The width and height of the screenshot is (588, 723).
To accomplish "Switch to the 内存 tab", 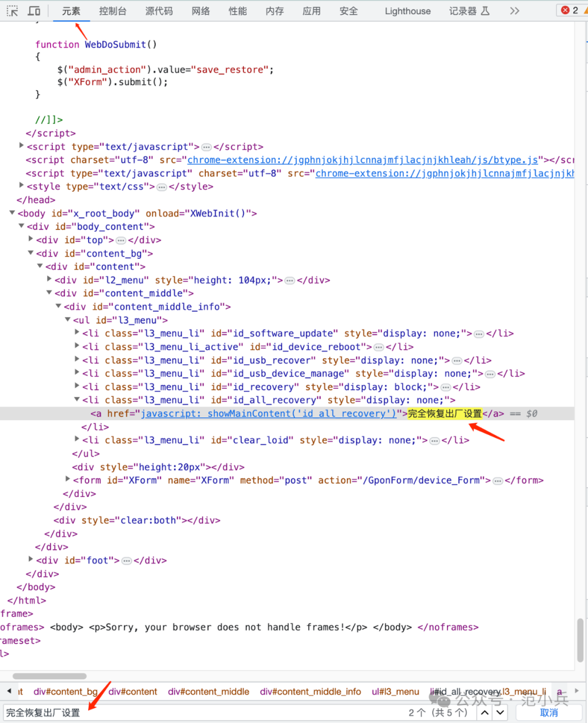I will pyautogui.click(x=275, y=11).
